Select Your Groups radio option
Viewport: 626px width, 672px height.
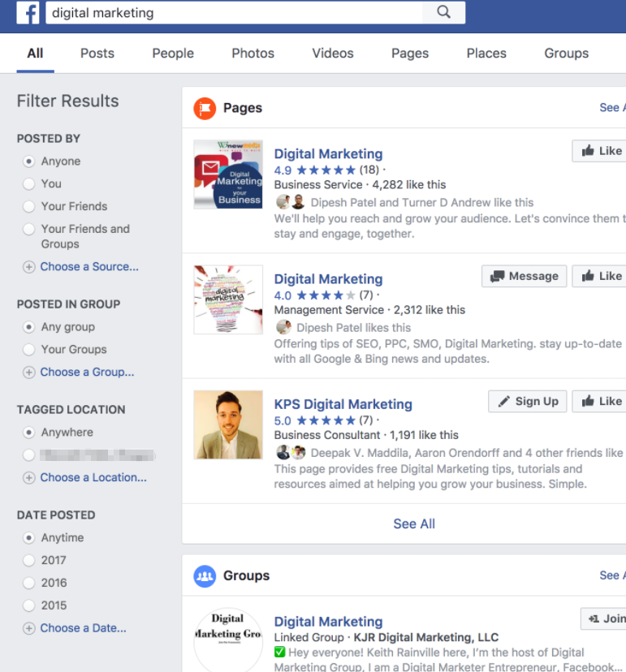[x=28, y=350]
